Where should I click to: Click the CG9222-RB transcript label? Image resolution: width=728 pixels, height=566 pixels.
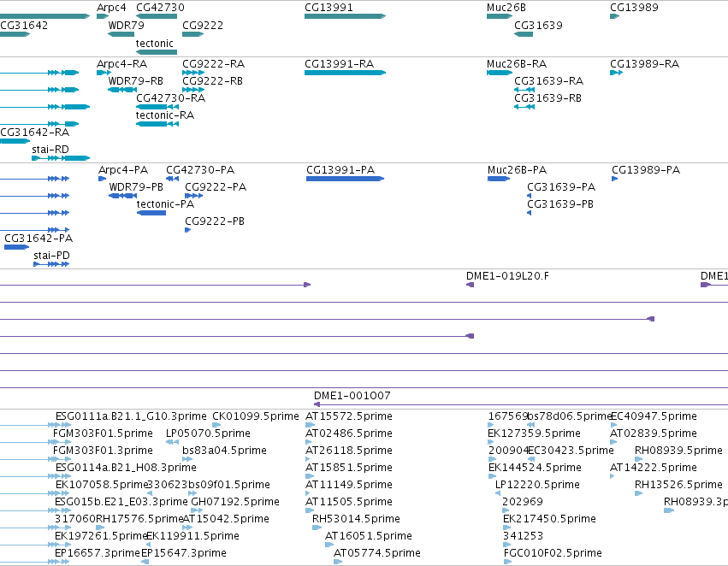(x=213, y=81)
